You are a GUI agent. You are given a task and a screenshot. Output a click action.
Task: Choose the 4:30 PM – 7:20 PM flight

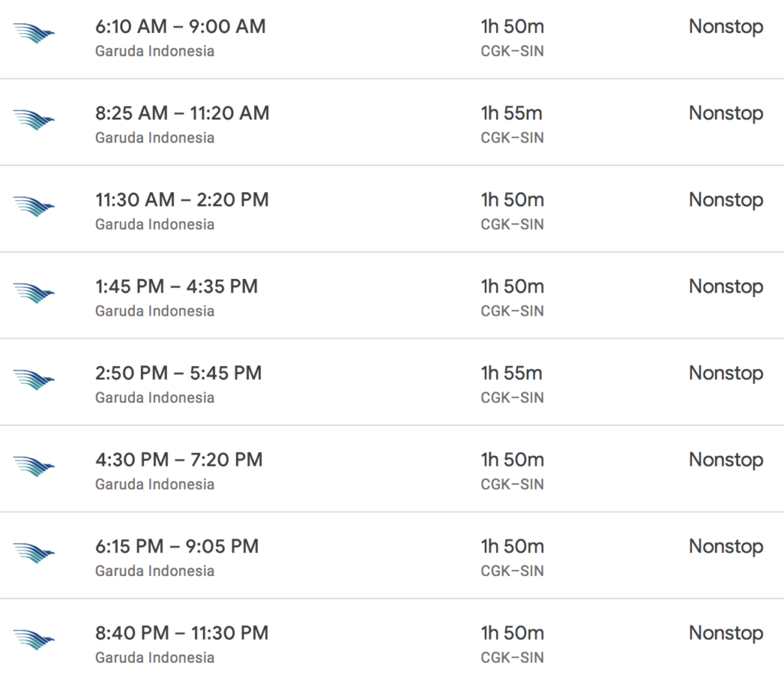[179, 460]
